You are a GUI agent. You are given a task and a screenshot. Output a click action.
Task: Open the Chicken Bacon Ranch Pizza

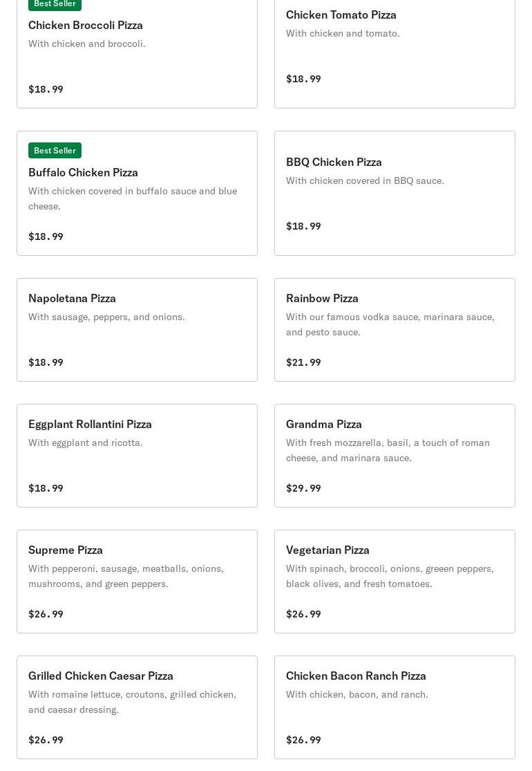[395, 707]
